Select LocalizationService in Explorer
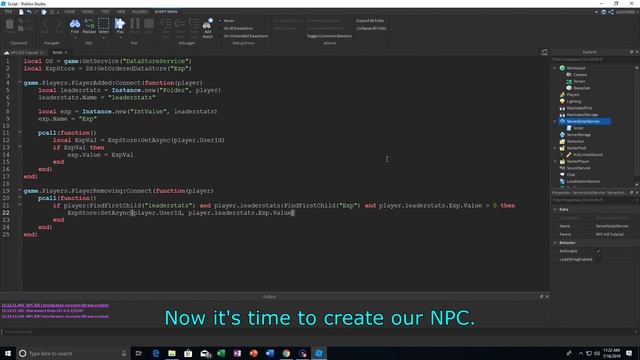Viewport: 640px width, 360px height. (583, 181)
